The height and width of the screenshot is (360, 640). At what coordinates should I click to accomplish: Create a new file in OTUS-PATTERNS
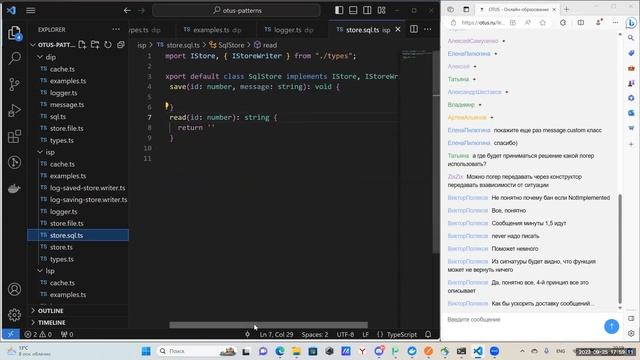(x=82, y=44)
